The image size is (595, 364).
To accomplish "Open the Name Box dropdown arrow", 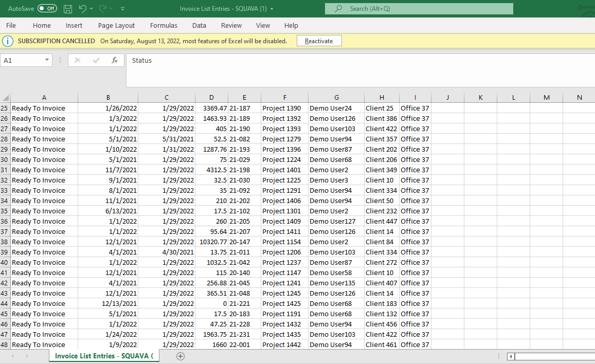I will 47,60.
